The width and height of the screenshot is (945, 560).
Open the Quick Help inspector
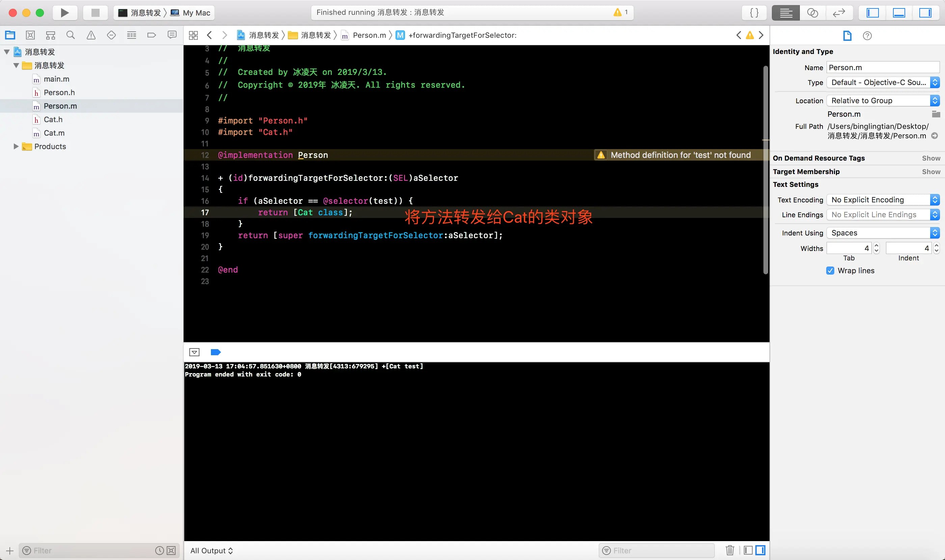867,36
